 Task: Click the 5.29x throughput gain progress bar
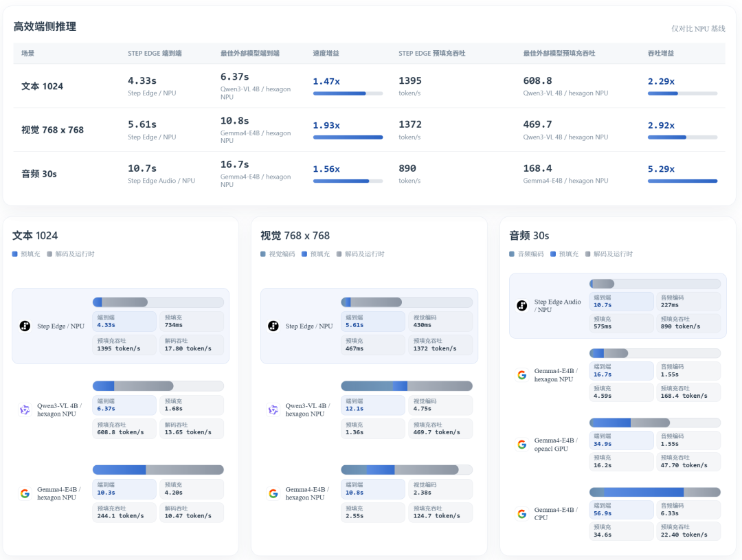coord(682,181)
